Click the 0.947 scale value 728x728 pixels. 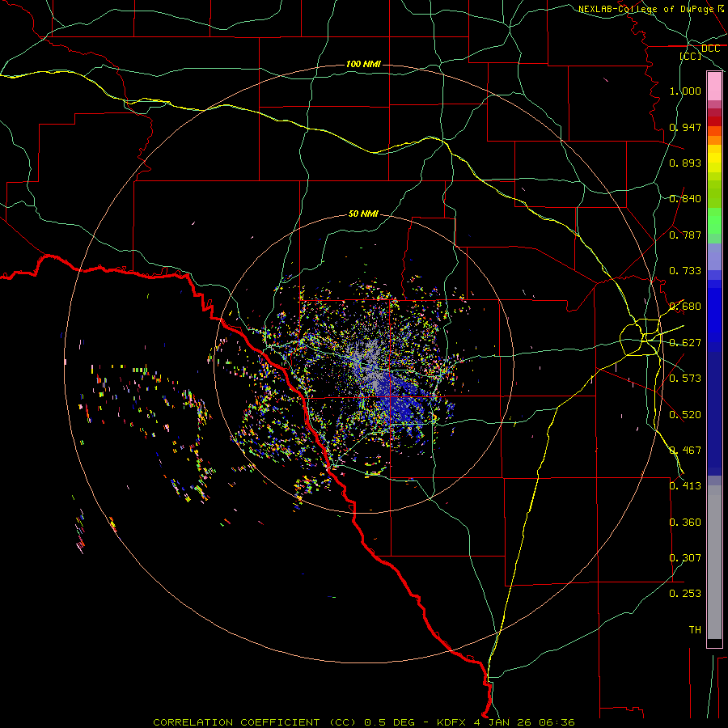tap(685, 127)
